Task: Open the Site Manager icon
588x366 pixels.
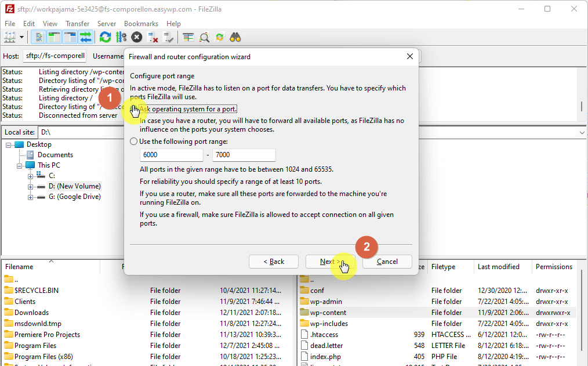Action: (10, 38)
